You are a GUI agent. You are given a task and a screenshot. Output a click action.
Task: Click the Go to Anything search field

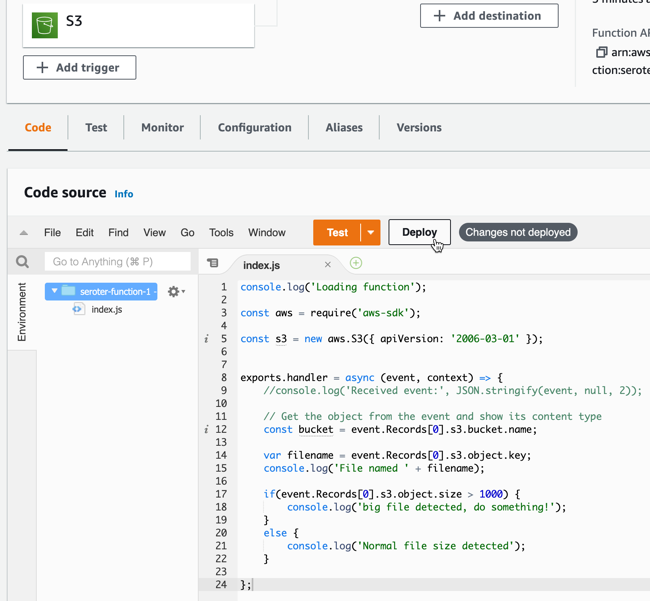point(117,262)
